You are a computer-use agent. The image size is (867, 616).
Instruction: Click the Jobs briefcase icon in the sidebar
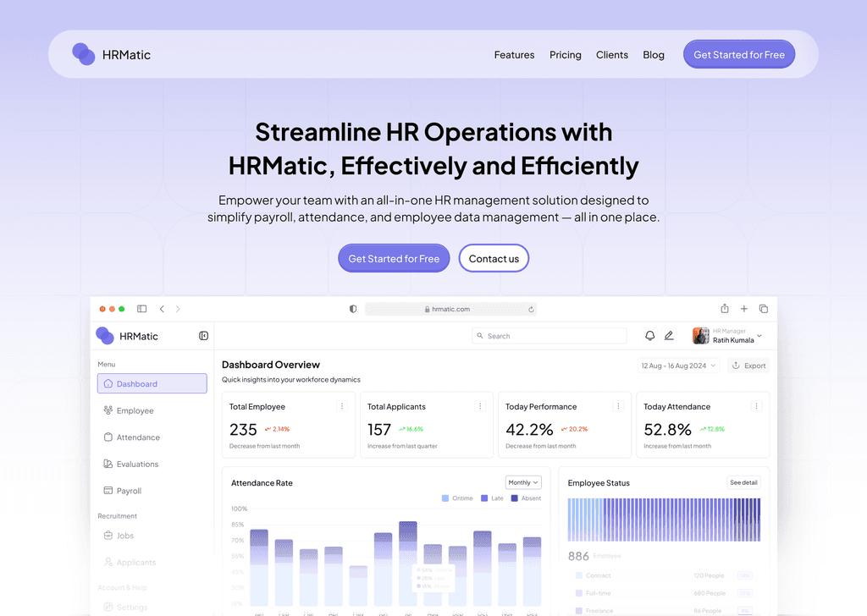108,535
